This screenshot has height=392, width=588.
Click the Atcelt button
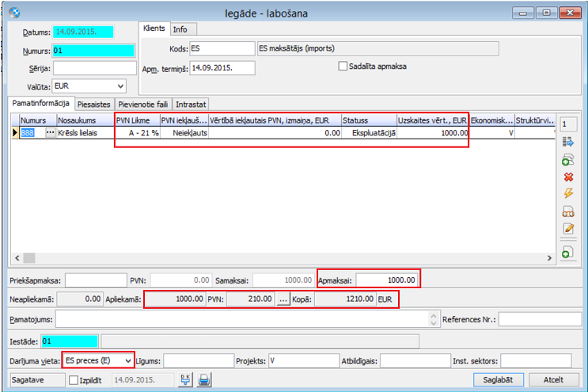pos(553,379)
